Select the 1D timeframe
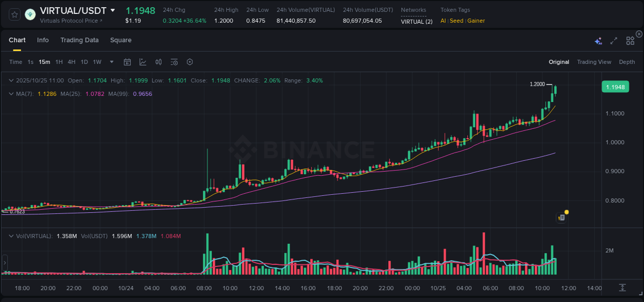 (x=84, y=62)
